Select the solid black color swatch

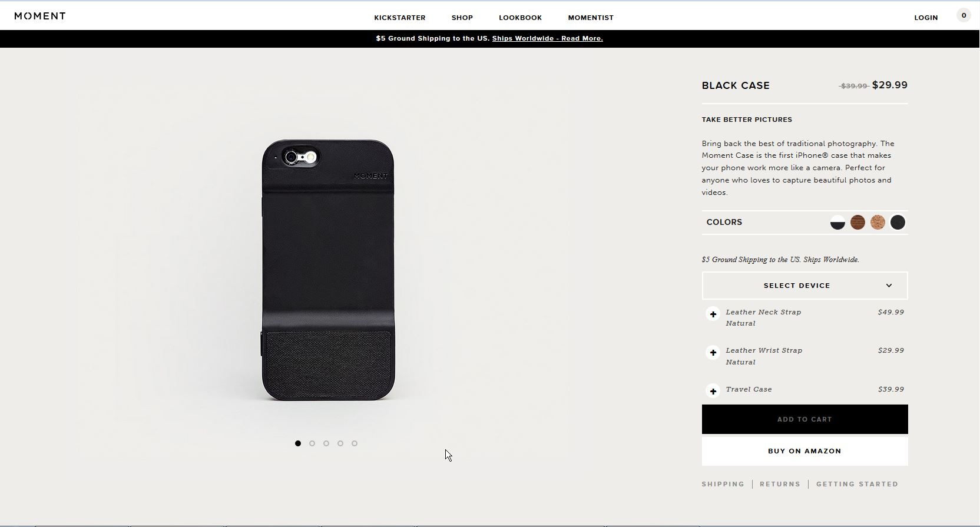(x=898, y=223)
